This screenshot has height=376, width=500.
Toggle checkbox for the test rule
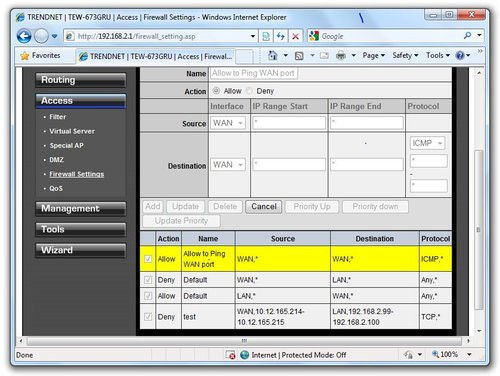click(x=148, y=317)
